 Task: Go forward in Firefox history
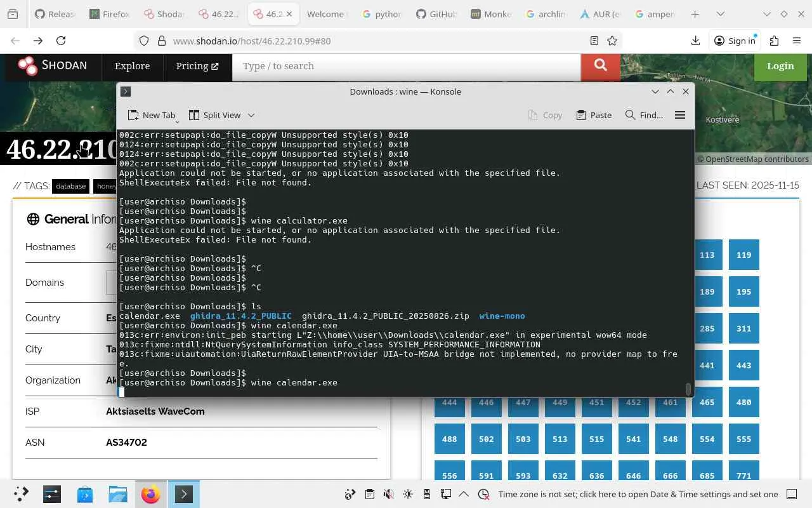point(38,41)
